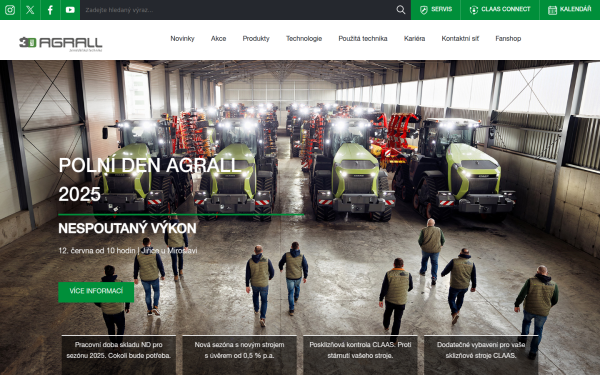Click the 'Nespoutaný výkon' subtitle
600x375 pixels.
pyautogui.click(x=127, y=228)
